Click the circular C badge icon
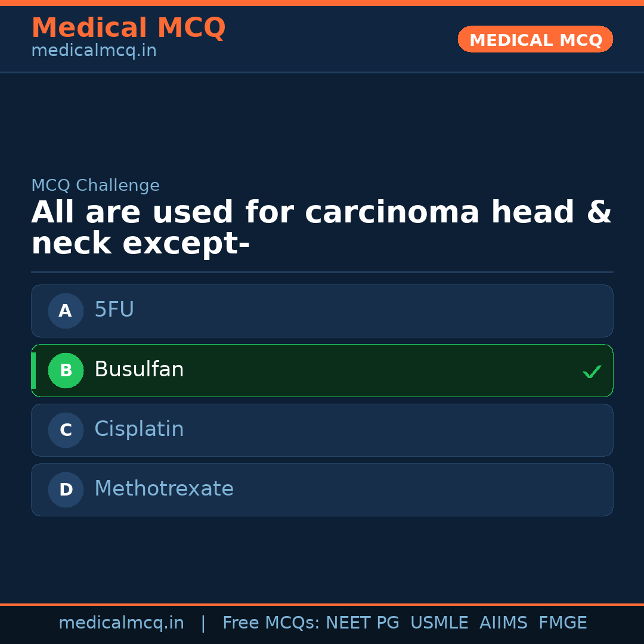This screenshot has height=644, width=644. [66, 430]
